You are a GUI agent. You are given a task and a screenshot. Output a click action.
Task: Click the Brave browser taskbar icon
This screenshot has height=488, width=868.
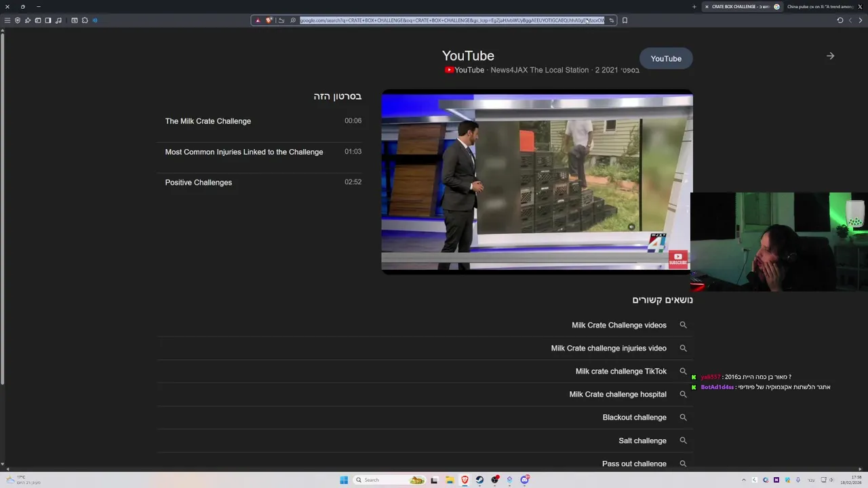tap(465, 480)
